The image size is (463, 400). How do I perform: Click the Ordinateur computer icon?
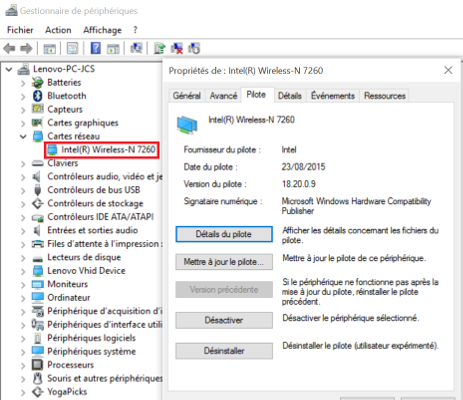tap(38, 297)
